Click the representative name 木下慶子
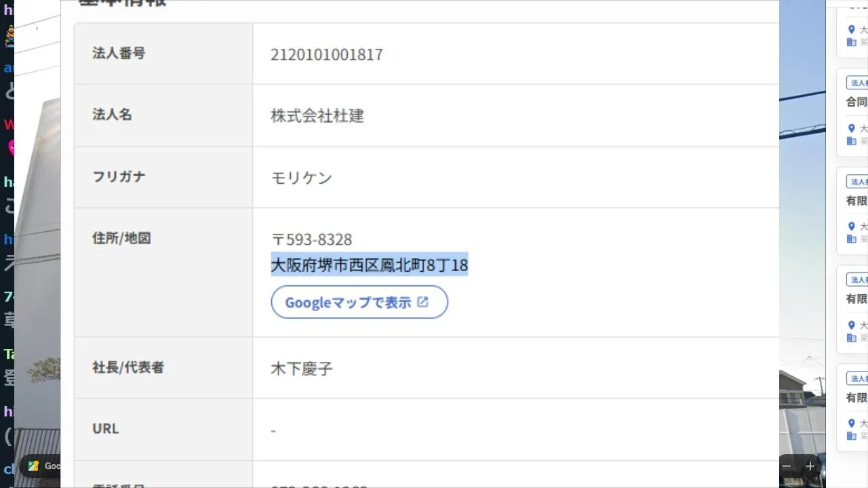868x488 pixels. (302, 369)
